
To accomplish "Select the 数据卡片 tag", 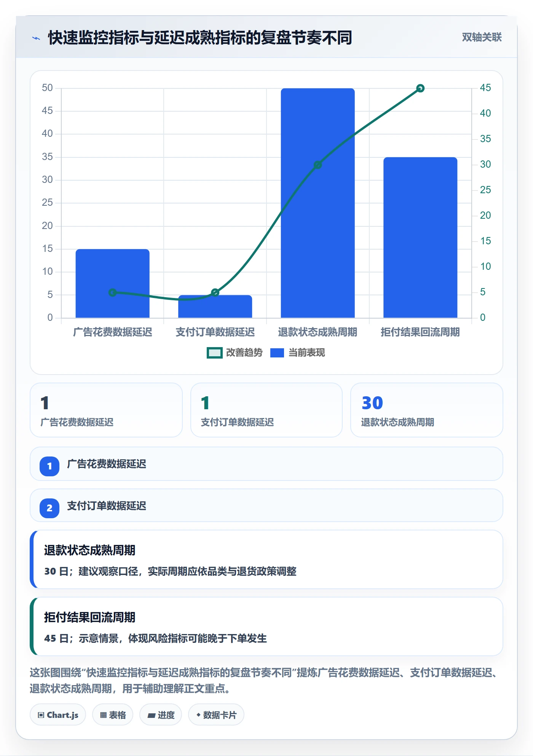I will [216, 715].
